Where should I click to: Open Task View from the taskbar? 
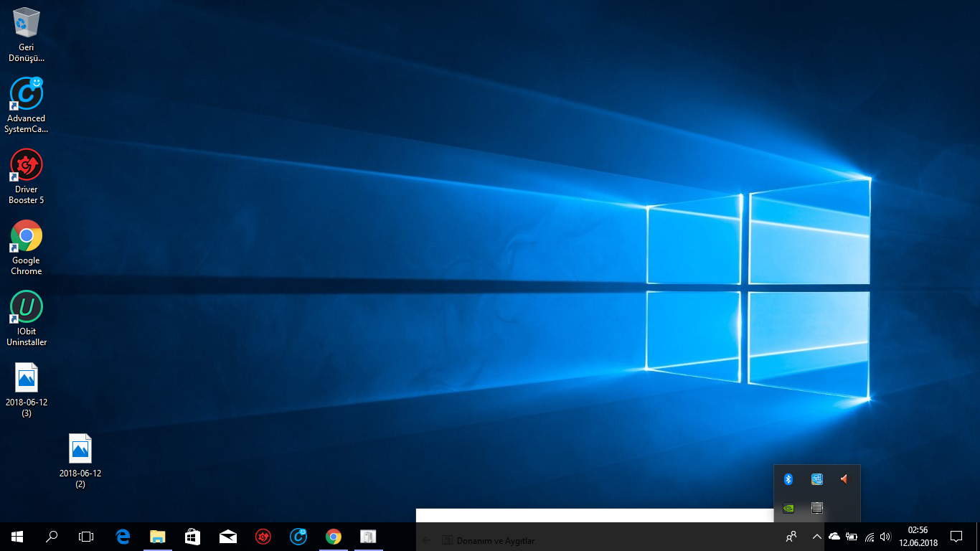pos(86,537)
